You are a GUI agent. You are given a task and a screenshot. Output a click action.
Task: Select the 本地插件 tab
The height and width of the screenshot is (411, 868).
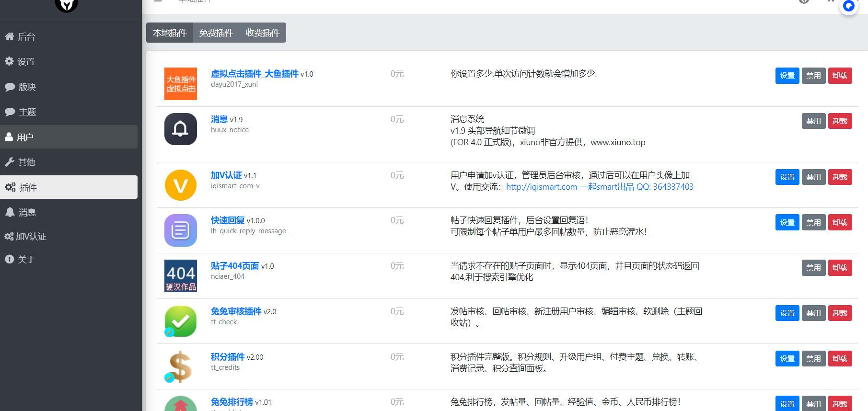click(170, 33)
